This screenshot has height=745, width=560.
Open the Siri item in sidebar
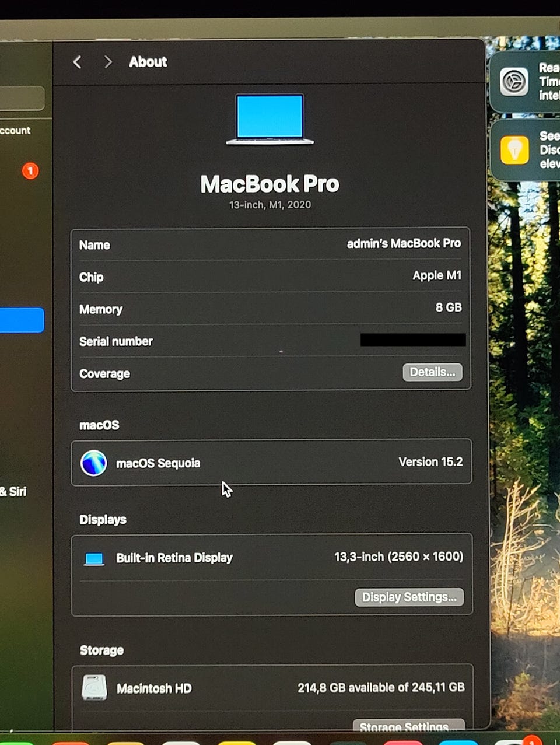click(13, 491)
